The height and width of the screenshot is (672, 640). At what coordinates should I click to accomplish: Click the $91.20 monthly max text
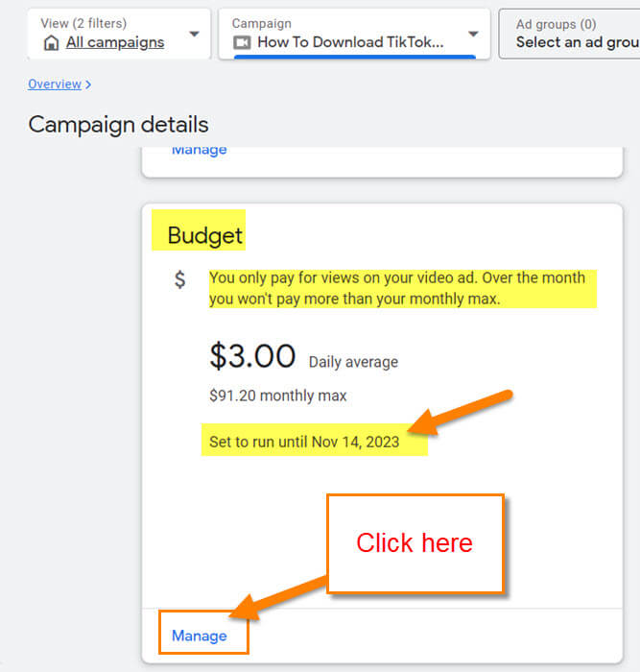278,396
